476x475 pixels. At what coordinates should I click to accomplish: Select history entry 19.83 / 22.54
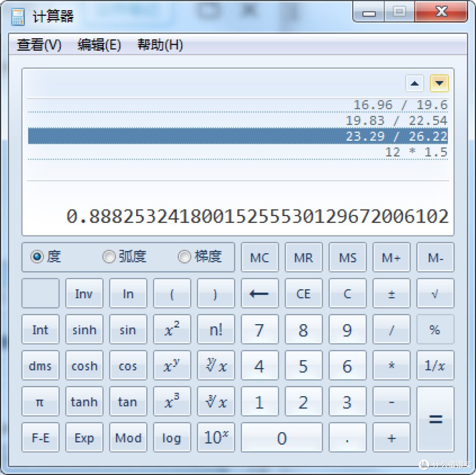click(x=238, y=120)
